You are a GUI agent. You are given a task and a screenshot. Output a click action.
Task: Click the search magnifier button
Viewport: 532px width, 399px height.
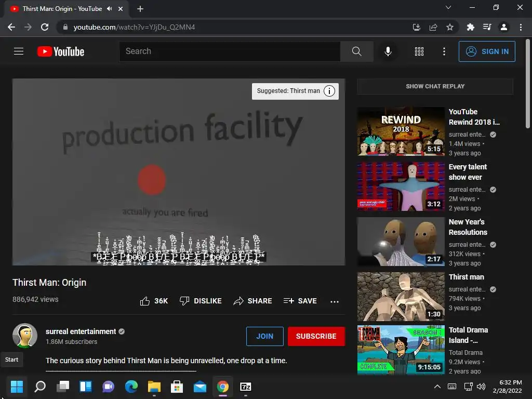click(356, 51)
